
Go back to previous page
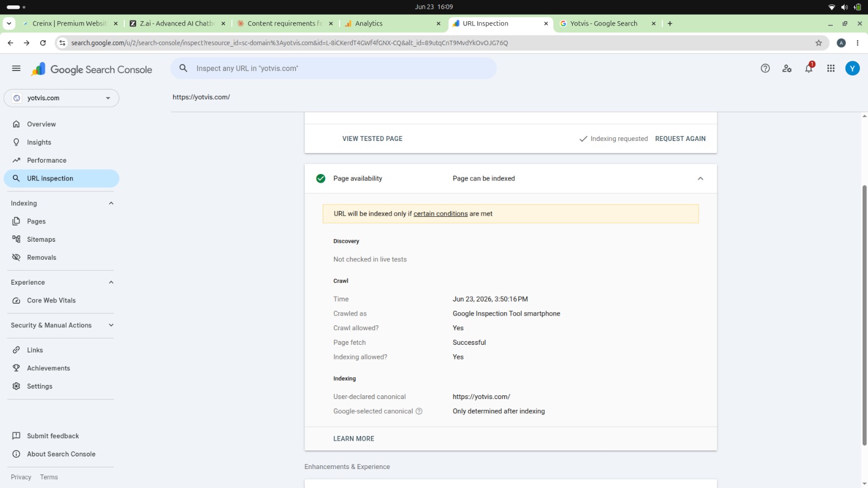tap(10, 43)
